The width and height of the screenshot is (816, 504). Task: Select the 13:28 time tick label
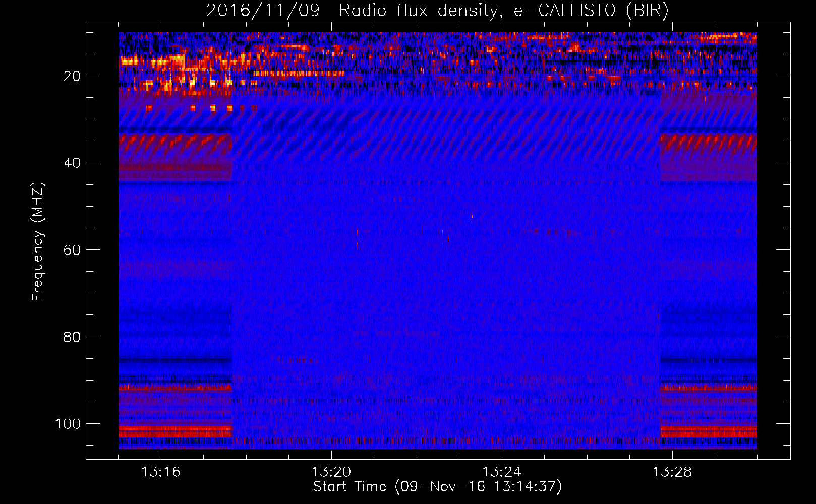[x=672, y=472]
